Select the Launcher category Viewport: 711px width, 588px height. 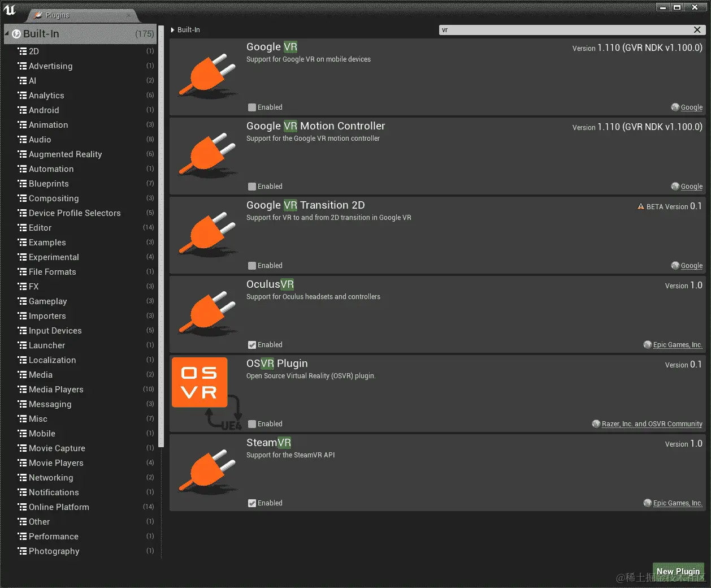pyautogui.click(x=81, y=345)
